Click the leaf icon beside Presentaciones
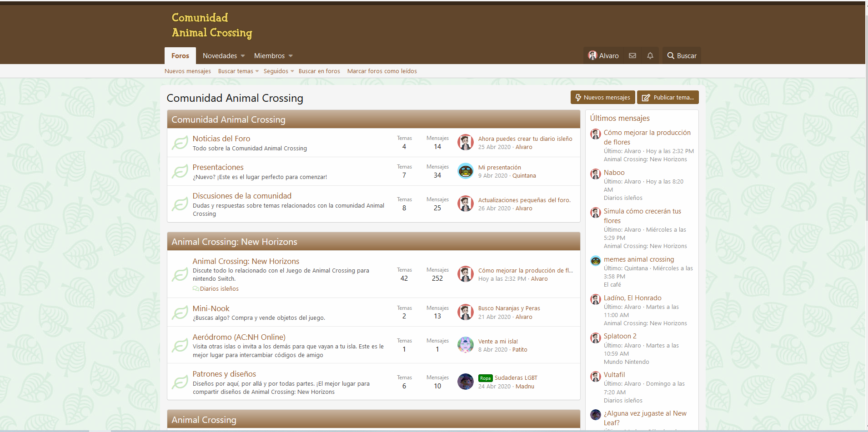The height and width of the screenshot is (432, 868). [x=180, y=172]
